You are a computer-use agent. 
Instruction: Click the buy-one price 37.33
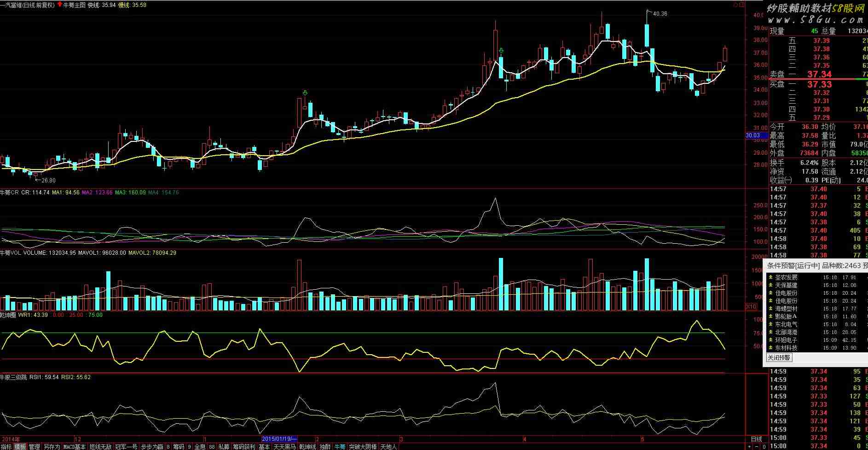820,84
